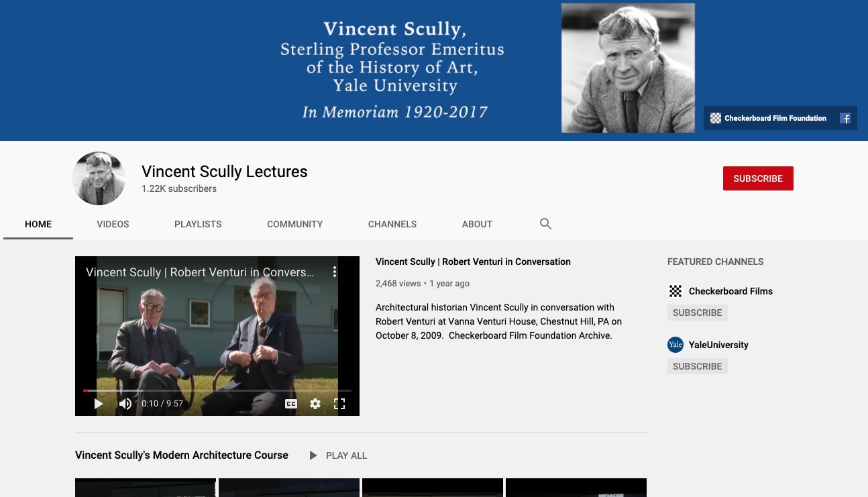Open three-dot menu on video player
This screenshot has width=868, height=497.
pyautogui.click(x=335, y=272)
